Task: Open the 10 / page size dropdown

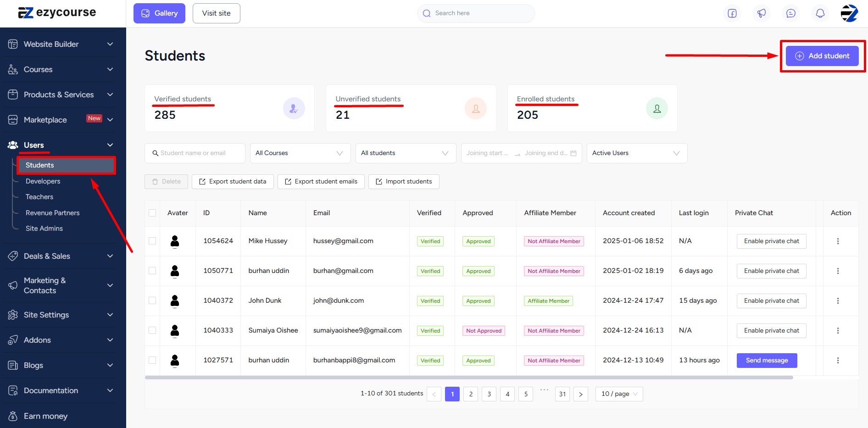Action: (619, 394)
